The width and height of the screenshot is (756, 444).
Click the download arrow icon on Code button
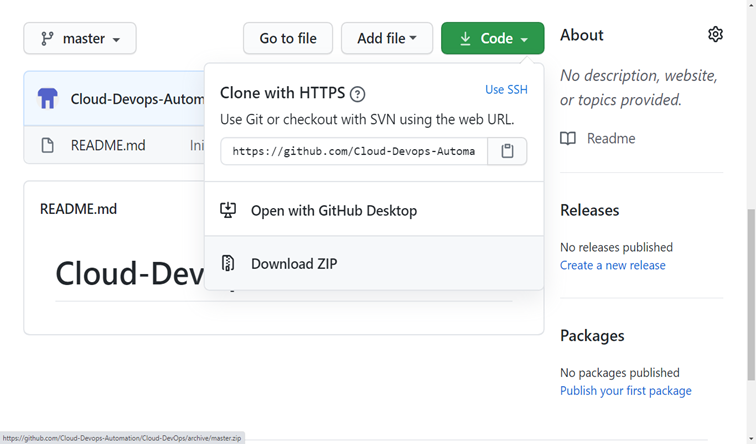tap(465, 39)
